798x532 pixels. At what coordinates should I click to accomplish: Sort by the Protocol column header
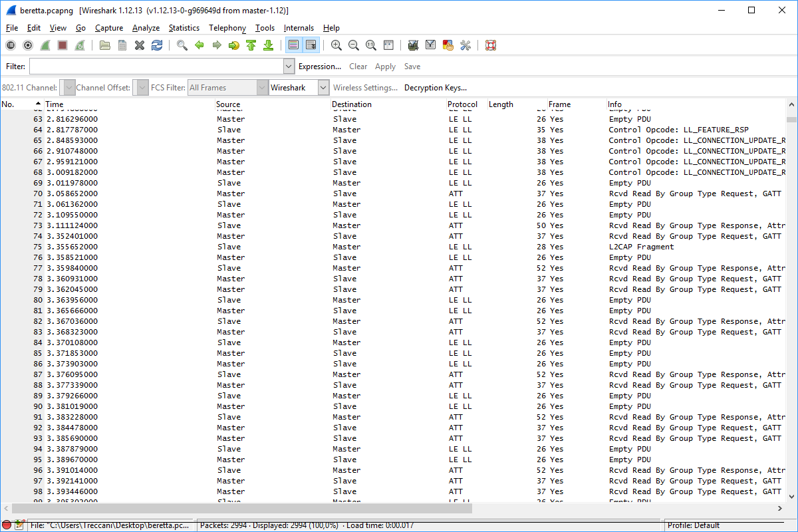(467, 104)
